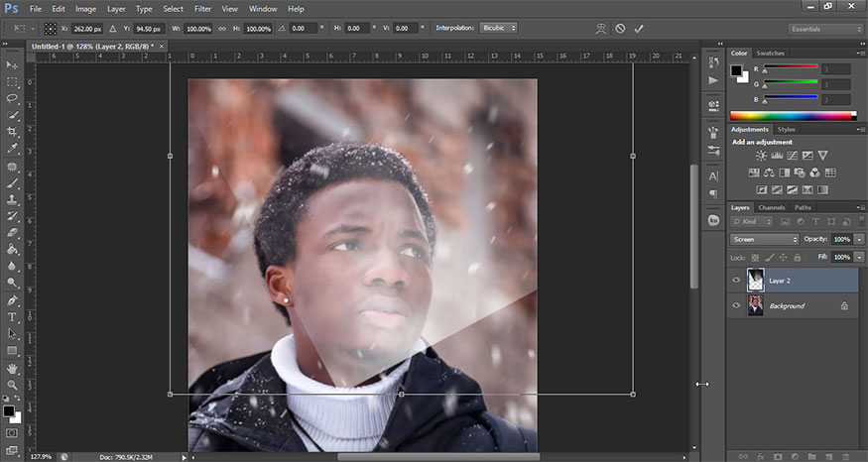Commit the transform with the checkmark
The height and width of the screenshot is (462, 868).
tap(639, 28)
